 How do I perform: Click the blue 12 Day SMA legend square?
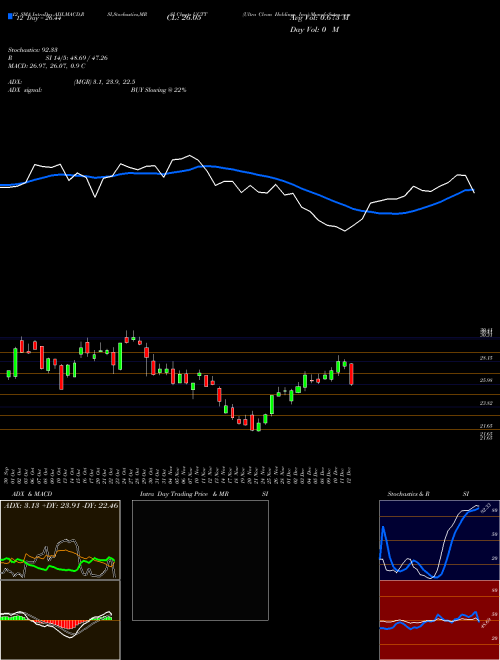(10, 16)
